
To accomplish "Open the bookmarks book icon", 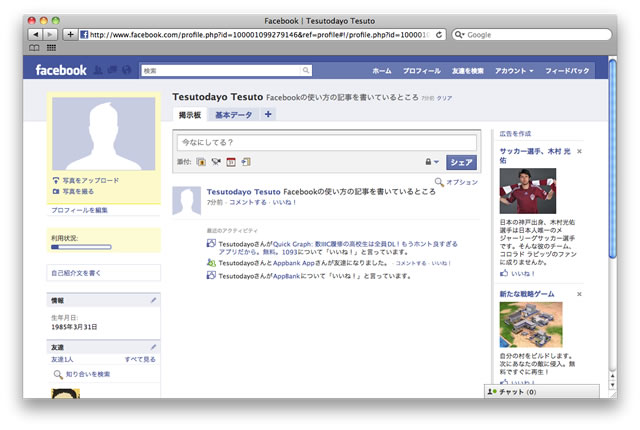I will click(34, 48).
